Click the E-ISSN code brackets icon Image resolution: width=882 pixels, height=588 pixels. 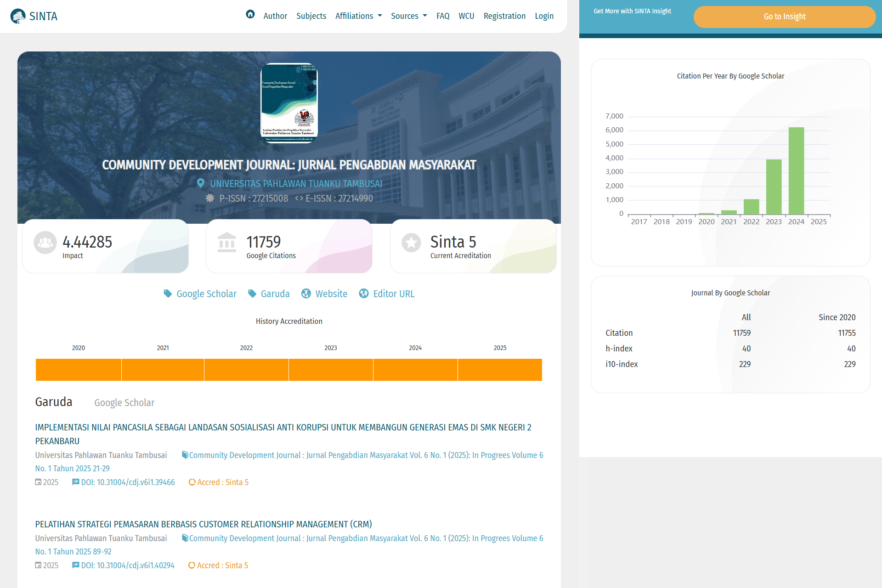click(299, 198)
